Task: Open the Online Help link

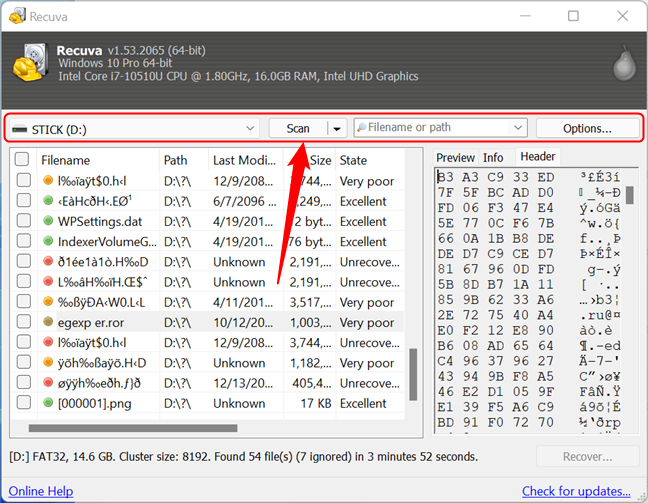Action: [41, 491]
